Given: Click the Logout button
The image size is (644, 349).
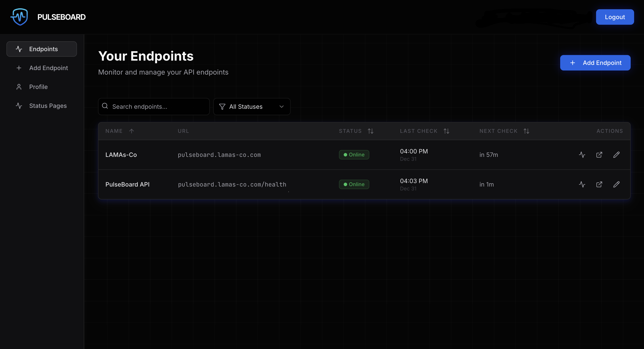Looking at the screenshot, I should [615, 17].
